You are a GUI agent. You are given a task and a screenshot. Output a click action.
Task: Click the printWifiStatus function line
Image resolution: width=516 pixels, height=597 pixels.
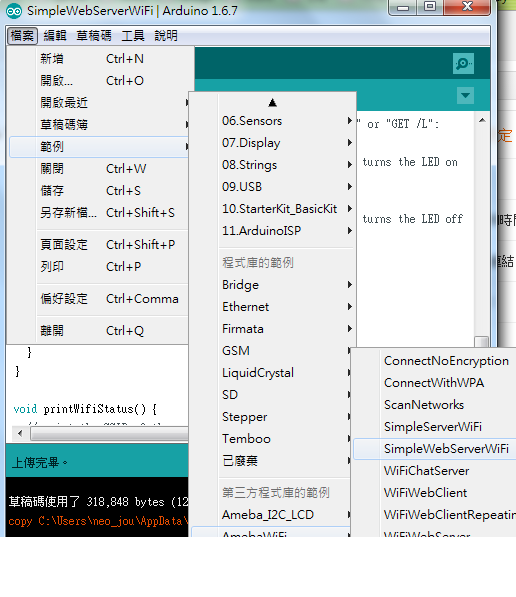(85, 409)
